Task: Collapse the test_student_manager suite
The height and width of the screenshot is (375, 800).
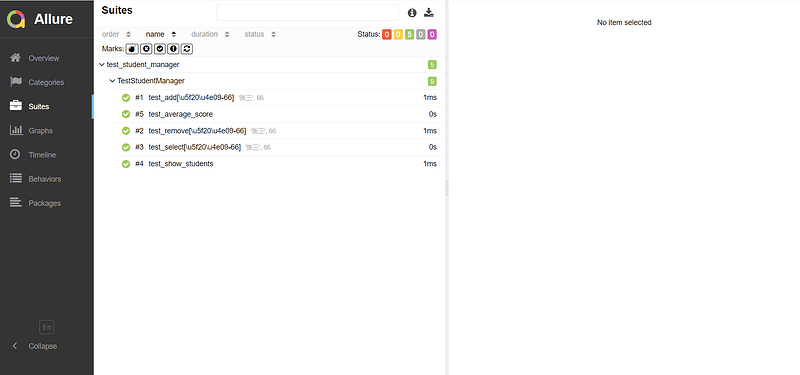Action: coord(269,65)
